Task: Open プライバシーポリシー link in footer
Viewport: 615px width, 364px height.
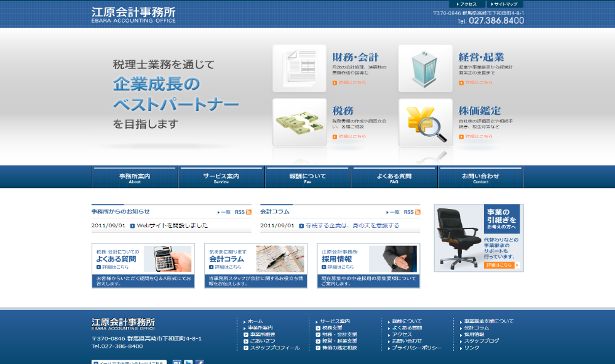Action: (x=417, y=348)
